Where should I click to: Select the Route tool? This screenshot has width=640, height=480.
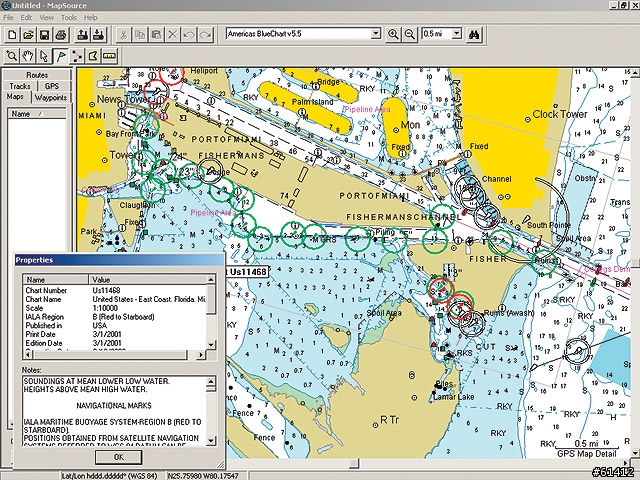77,56
